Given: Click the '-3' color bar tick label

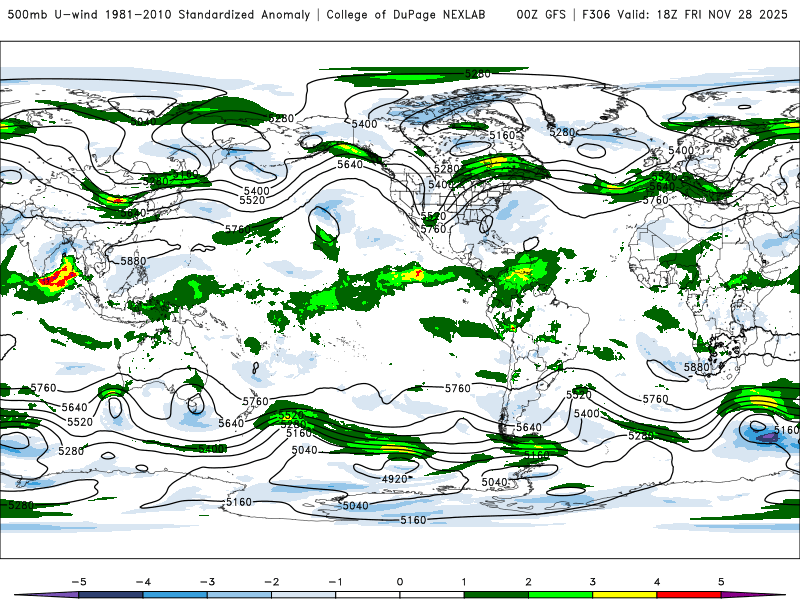Looking at the screenshot, I should coord(207,582).
